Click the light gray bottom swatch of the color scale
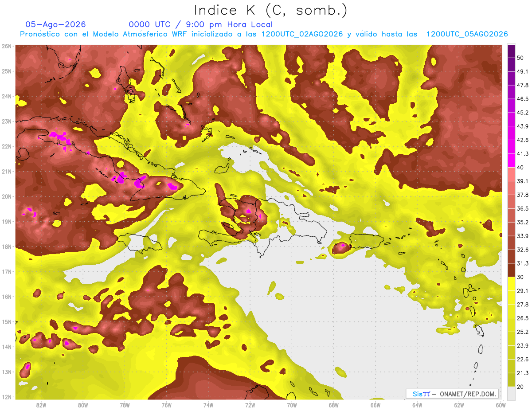This screenshot has height=411, width=532. (x=511, y=394)
